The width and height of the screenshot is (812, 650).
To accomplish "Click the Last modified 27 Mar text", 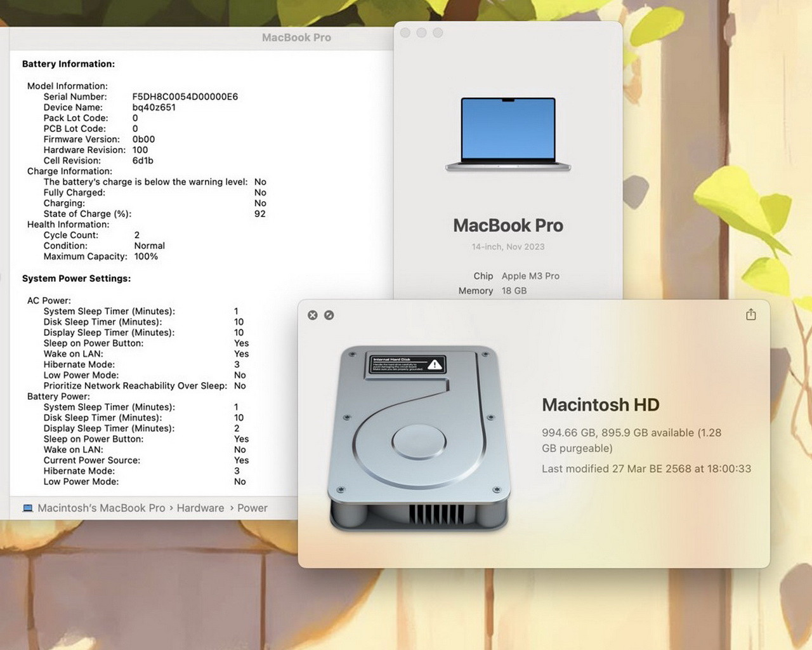I will click(646, 468).
